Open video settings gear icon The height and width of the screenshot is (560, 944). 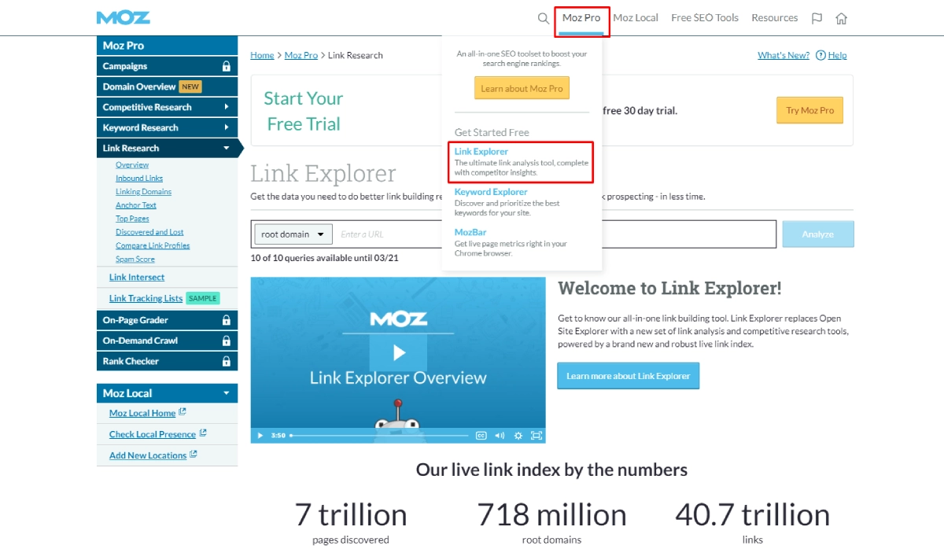518,435
